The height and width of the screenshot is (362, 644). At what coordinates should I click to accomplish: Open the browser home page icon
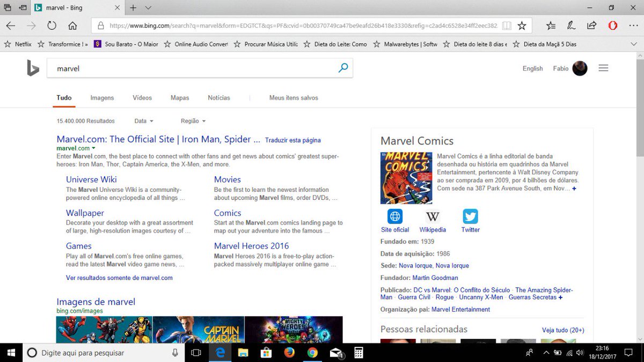[72, 25]
